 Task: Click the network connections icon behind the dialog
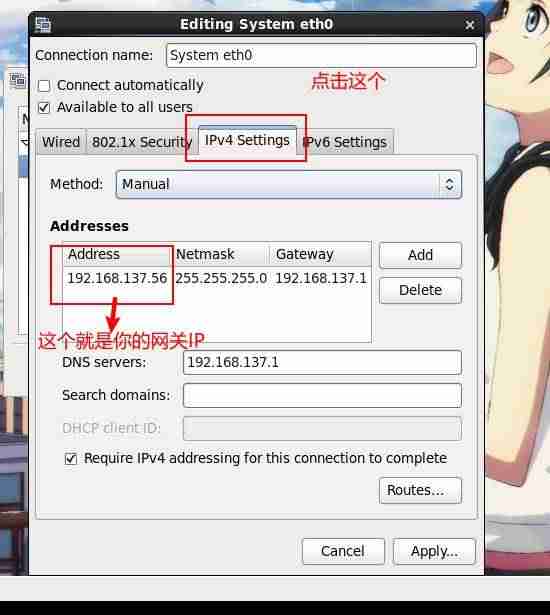coord(18,80)
